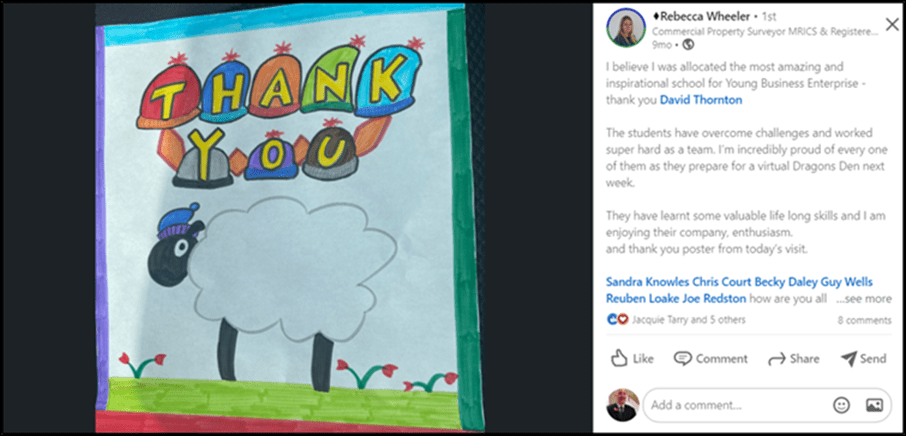View the 8 comments link
This screenshot has width=906, height=436.
click(x=864, y=320)
